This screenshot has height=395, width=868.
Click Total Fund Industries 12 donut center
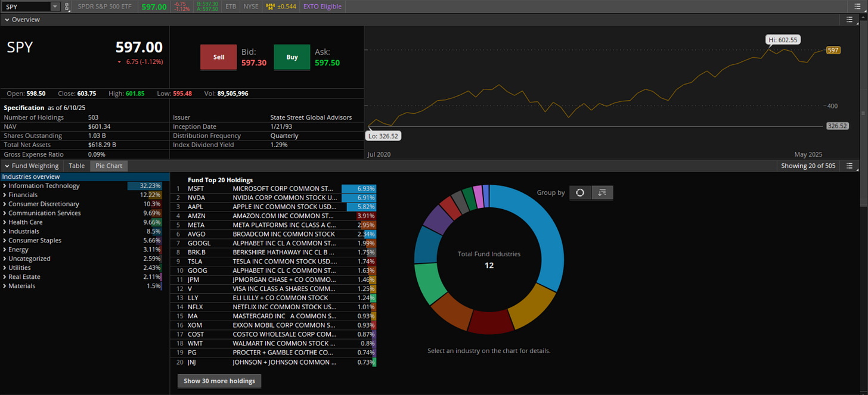pos(489,260)
